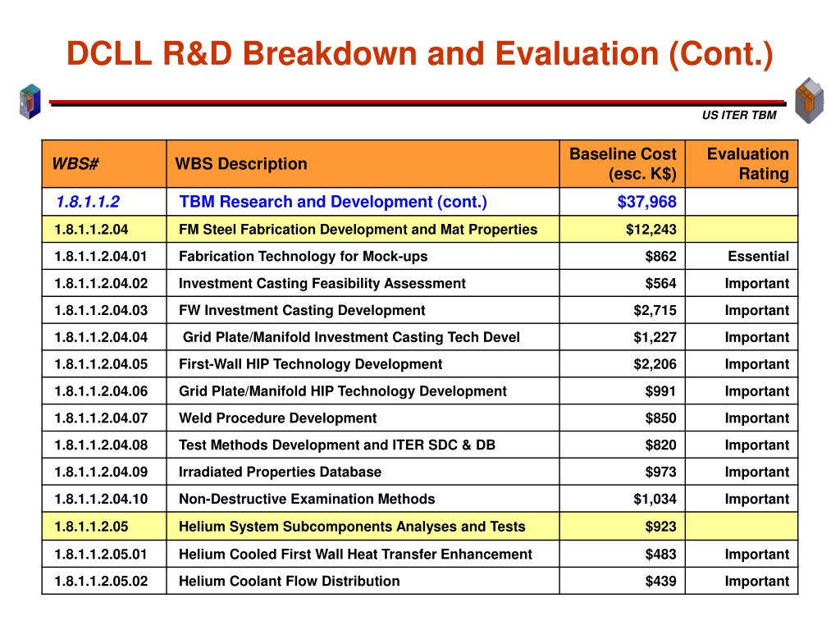The height and width of the screenshot is (630, 840).
Task: Click 'FM Steel Fabrication Development and Mat Properties'
Action: click(358, 230)
